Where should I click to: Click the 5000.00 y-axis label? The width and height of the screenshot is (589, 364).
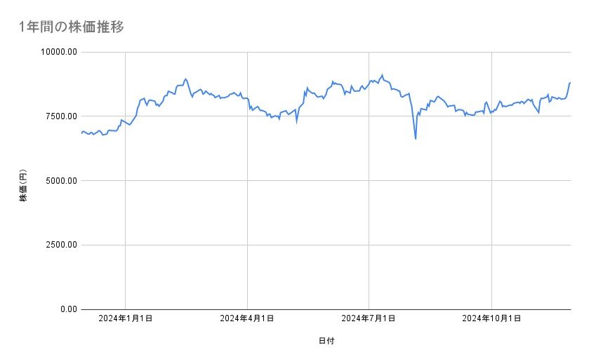59,181
